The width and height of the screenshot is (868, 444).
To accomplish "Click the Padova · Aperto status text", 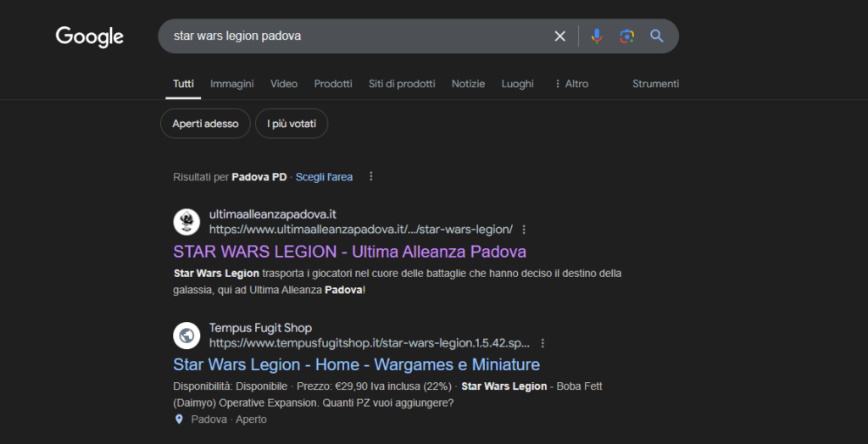I will click(x=229, y=419).
